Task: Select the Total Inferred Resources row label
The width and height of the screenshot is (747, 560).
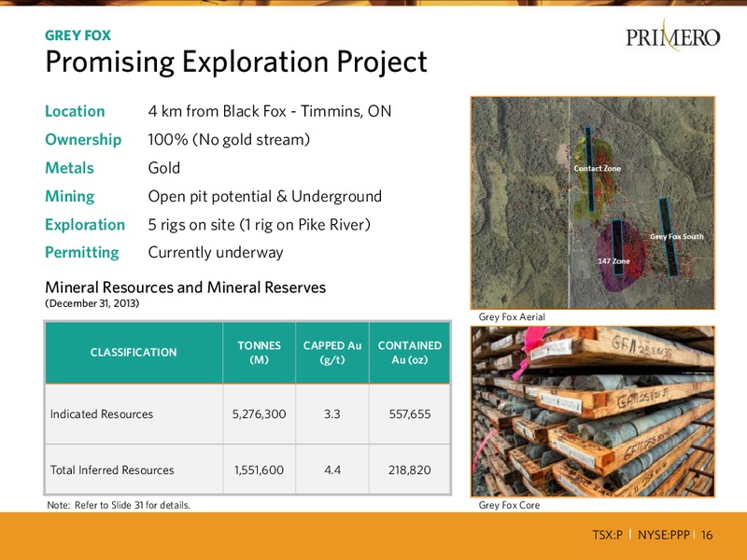Action: pos(112,470)
